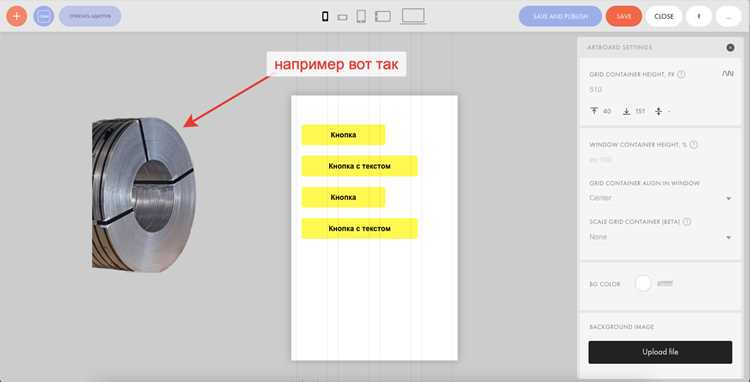This screenshot has height=382, width=750.
Task: Open the layers panel via blue round button
Action: (44, 16)
